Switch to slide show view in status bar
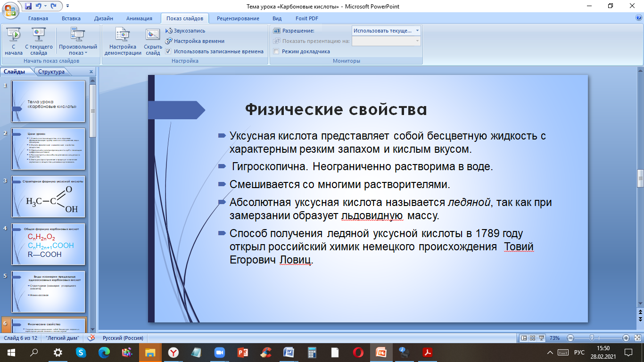 542,338
